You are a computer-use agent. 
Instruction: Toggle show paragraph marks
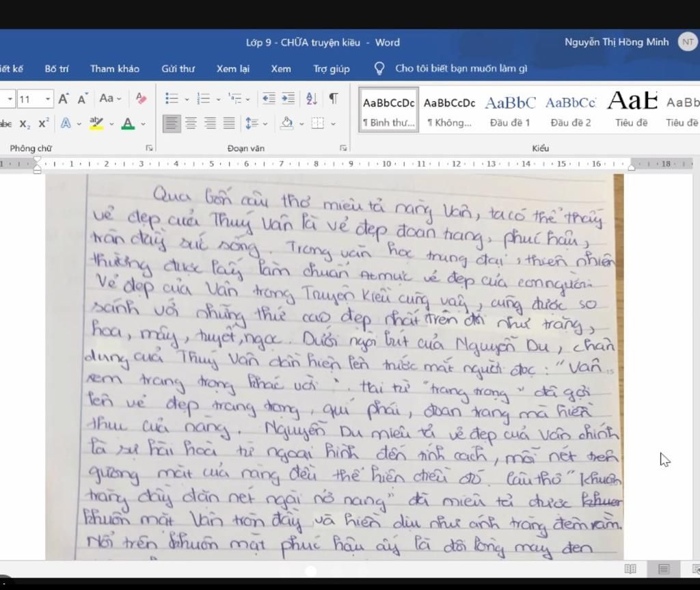[x=334, y=98]
